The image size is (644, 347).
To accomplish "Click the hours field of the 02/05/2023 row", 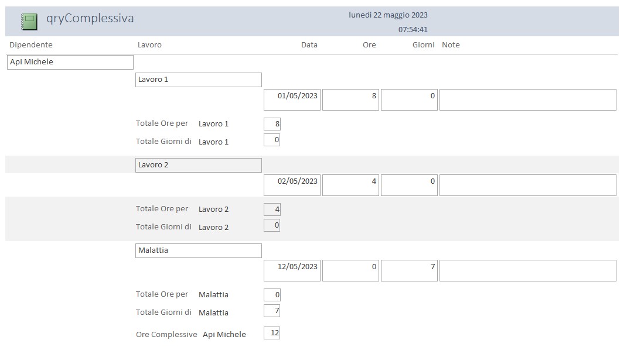I will 350,185.
